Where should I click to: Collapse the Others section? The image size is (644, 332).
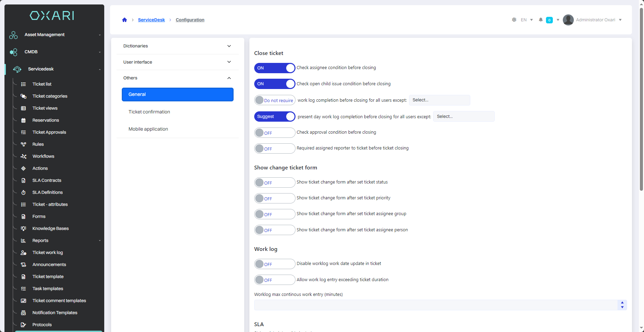tap(178, 78)
